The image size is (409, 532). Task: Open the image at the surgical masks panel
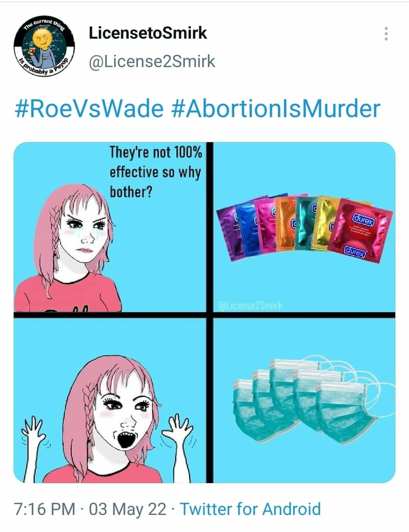click(x=304, y=400)
